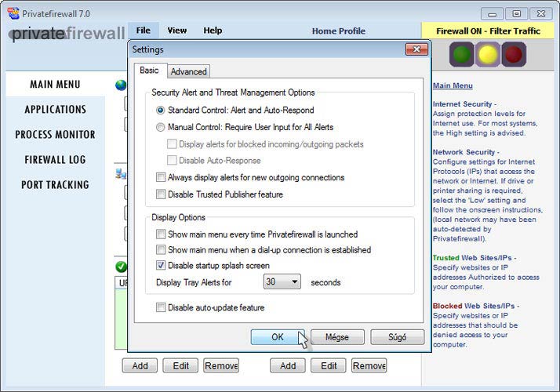560x392 pixels.
Task: Click the left Edit button
Action: point(180,365)
